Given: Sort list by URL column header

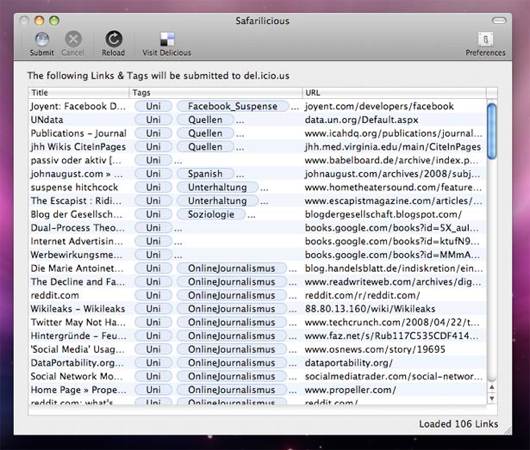Looking at the screenshot, I should click(394, 93).
